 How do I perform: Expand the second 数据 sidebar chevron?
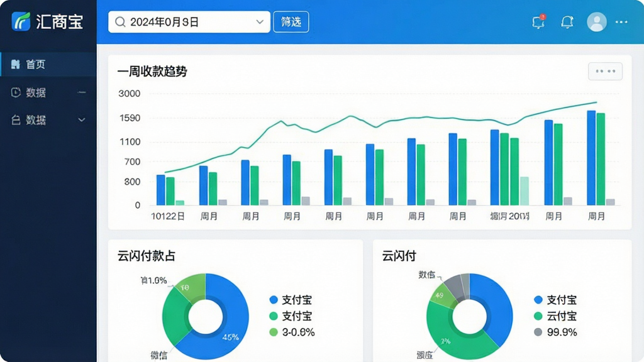pos(82,120)
